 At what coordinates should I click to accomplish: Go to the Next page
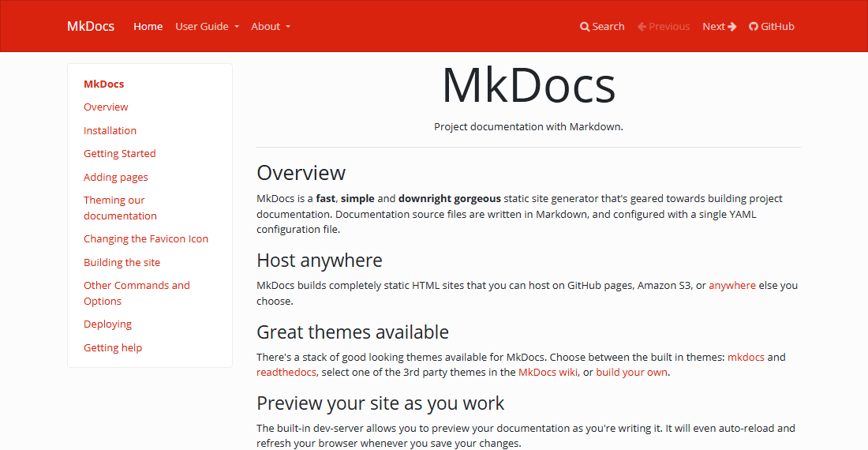click(x=720, y=27)
